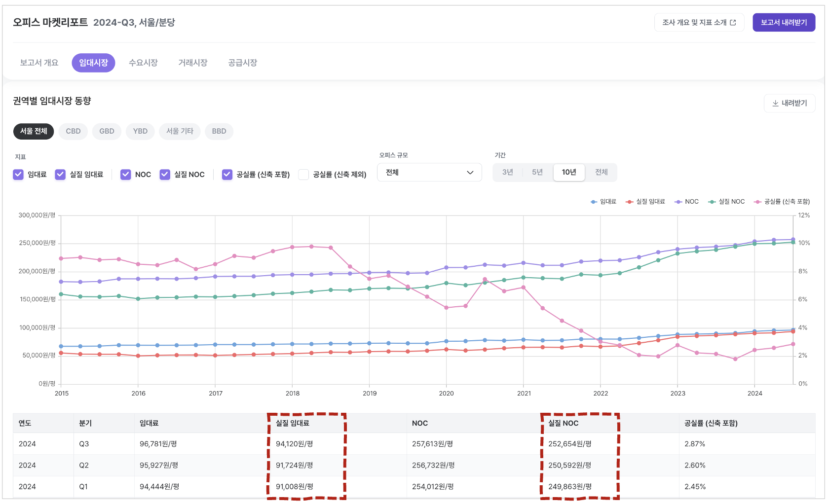Open the 오피스 규모 dropdown showing 전체
The image size is (829, 504).
pyautogui.click(x=429, y=173)
